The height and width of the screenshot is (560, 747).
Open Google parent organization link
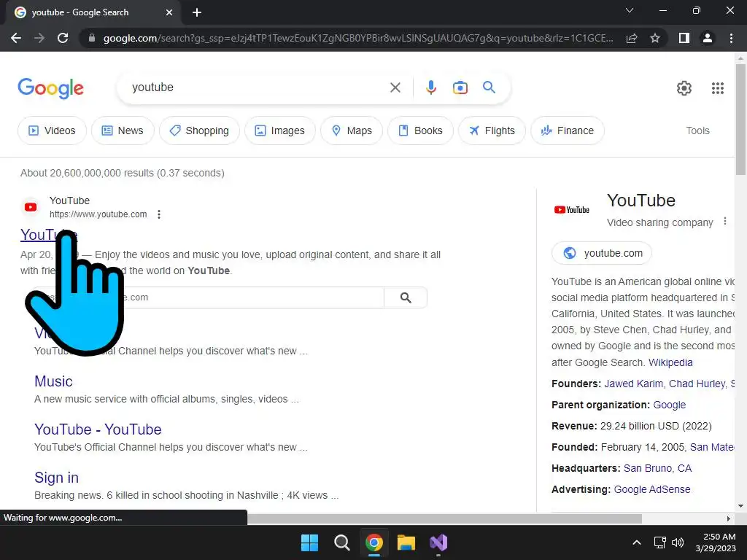(670, 405)
